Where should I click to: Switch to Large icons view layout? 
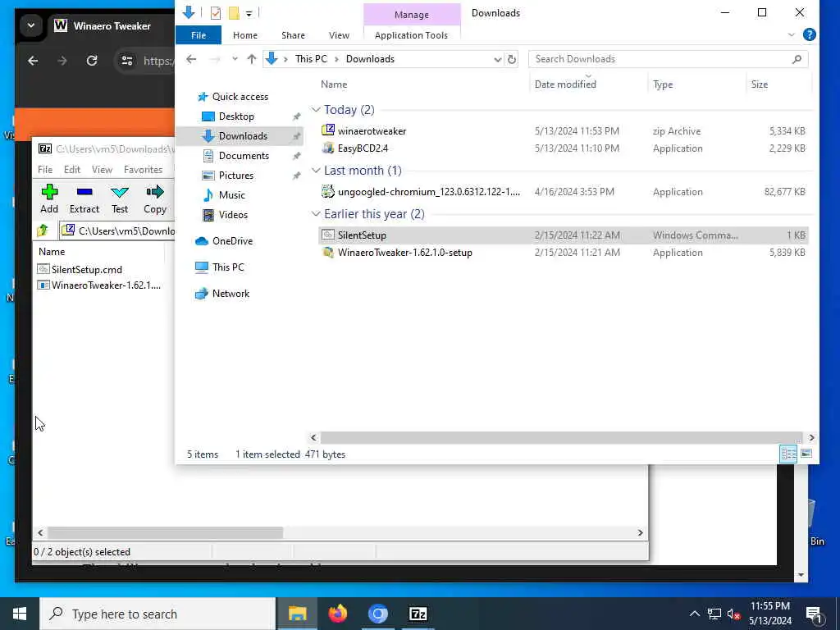pyautogui.click(x=806, y=454)
